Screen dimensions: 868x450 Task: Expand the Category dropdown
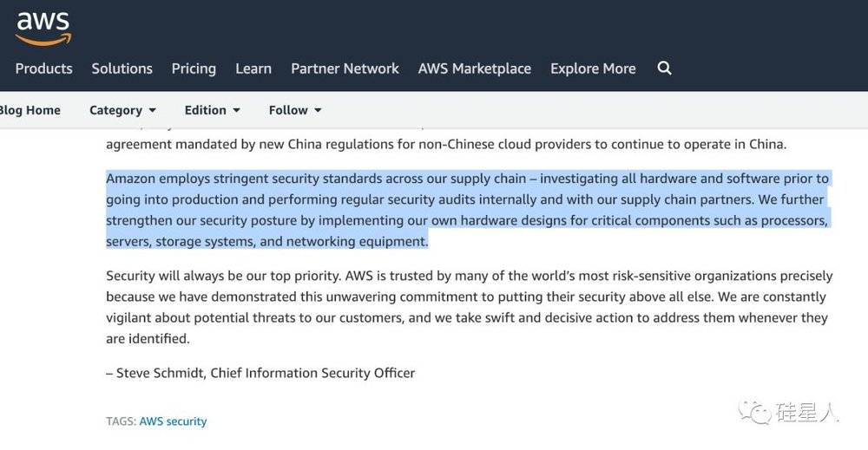coord(122,110)
